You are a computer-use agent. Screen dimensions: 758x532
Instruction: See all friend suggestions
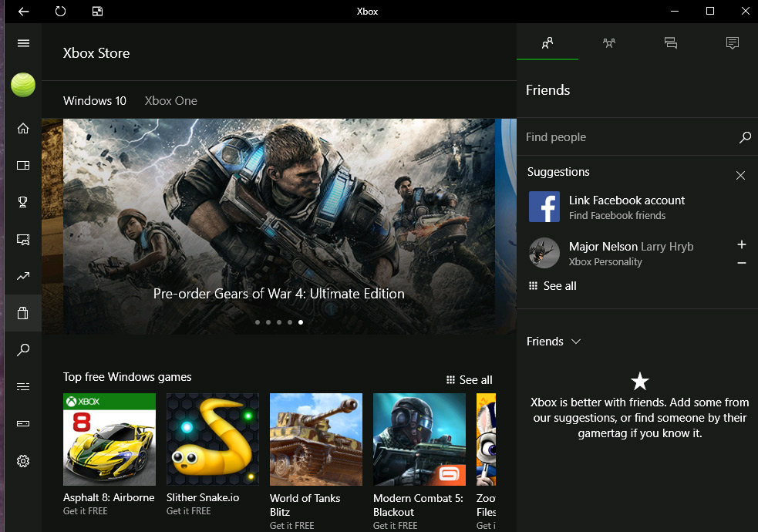[x=553, y=286]
